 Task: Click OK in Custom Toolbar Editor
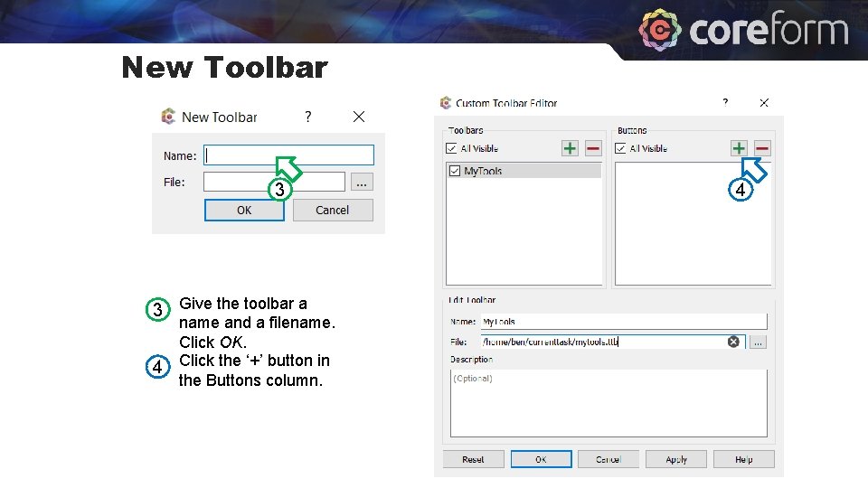(541, 459)
